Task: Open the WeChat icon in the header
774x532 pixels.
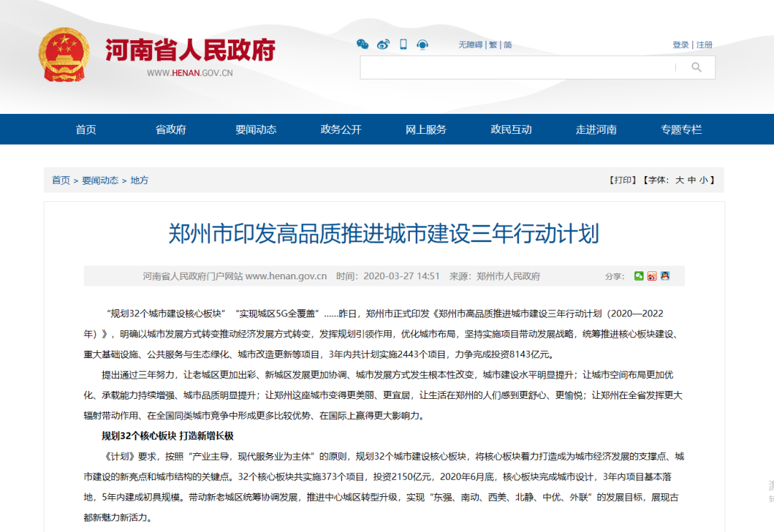Action: pyautogui.click(x=363, y=44)
